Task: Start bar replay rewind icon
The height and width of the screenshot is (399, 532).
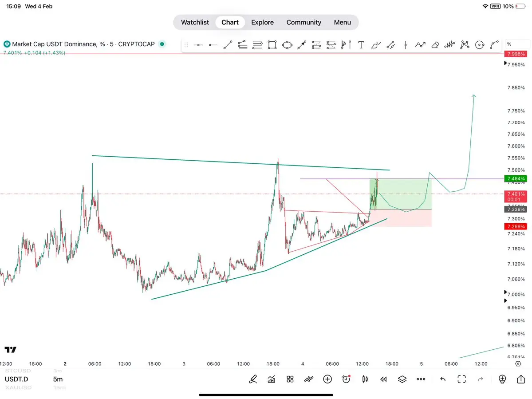Action: 384,379
